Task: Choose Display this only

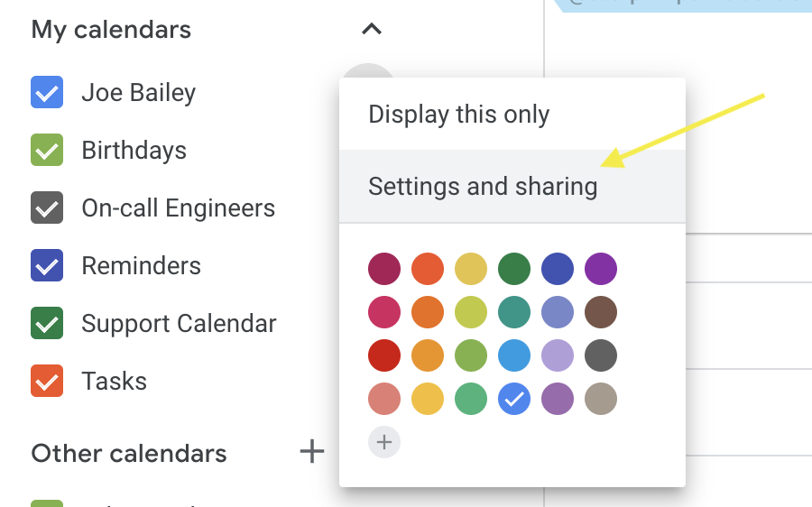Action: click(512, 114)
